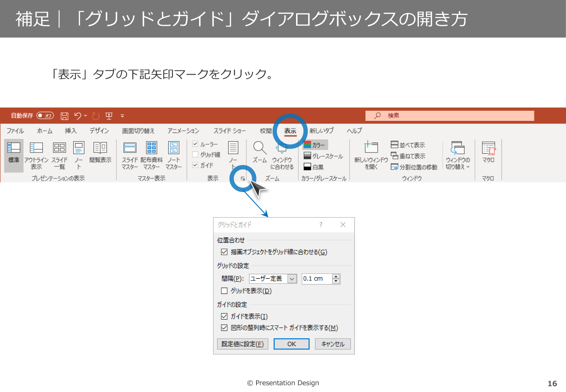Switch to スライド一覧 slide sorter view
The width and height of the screenshot is (566, 392).
[x=60, y=155]
